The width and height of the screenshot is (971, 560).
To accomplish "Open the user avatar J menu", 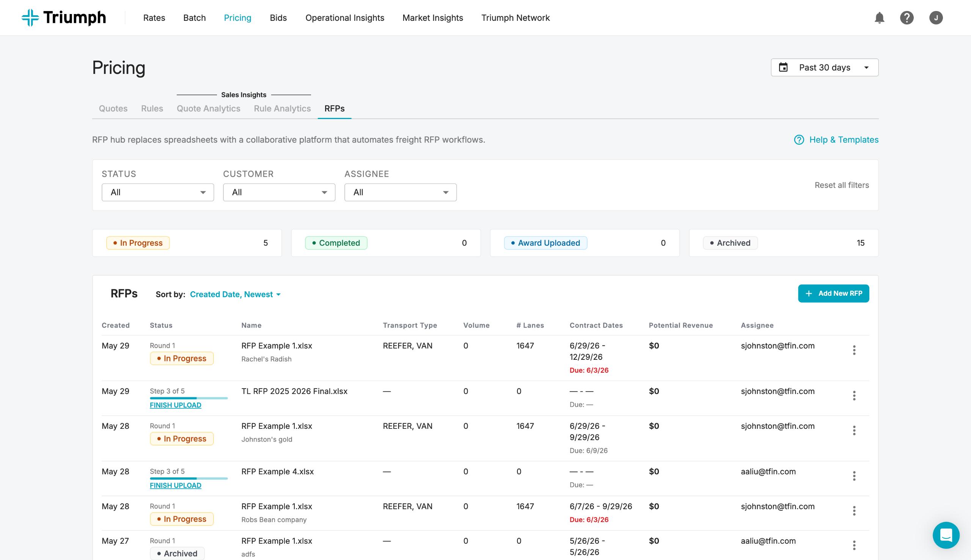I will [936, 18].
